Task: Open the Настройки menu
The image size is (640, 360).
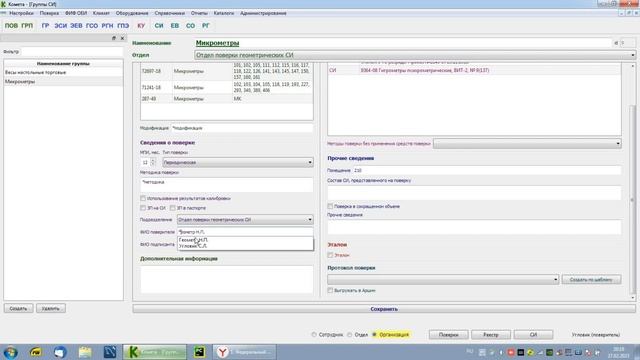Action: click(21, 13)
